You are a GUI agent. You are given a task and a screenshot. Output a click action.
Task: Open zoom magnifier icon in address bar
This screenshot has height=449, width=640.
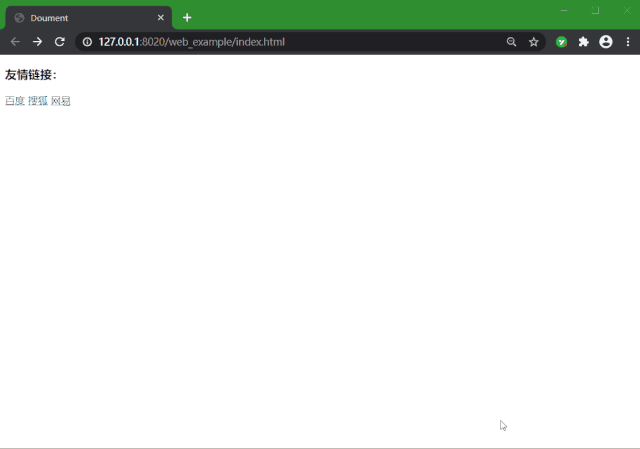point(511,42)
